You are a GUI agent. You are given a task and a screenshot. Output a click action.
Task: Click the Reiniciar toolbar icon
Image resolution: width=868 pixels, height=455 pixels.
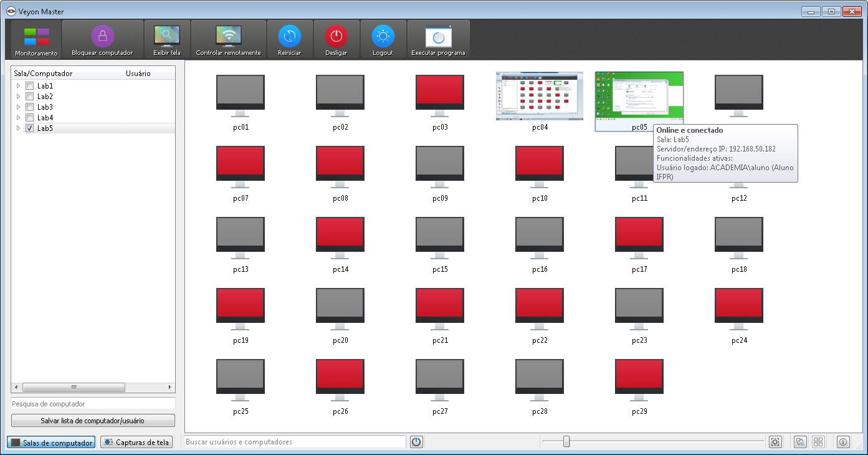click(x=290, y=37)
